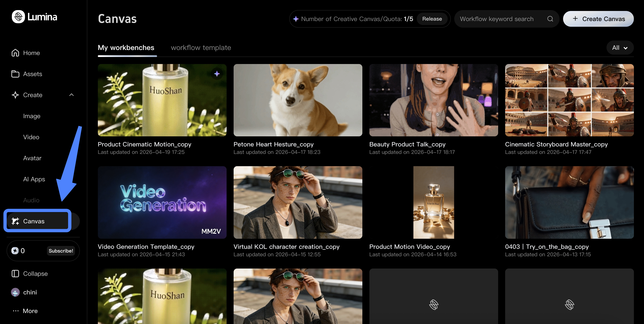
Task: Click the Canvas sidebar icon
Action: tap(15, 221)
